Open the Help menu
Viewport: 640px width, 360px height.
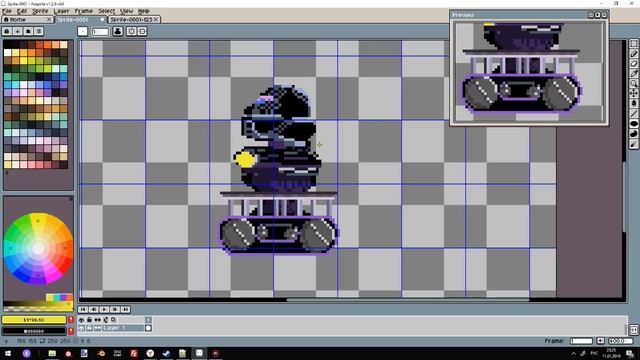(x=143, y=11)
